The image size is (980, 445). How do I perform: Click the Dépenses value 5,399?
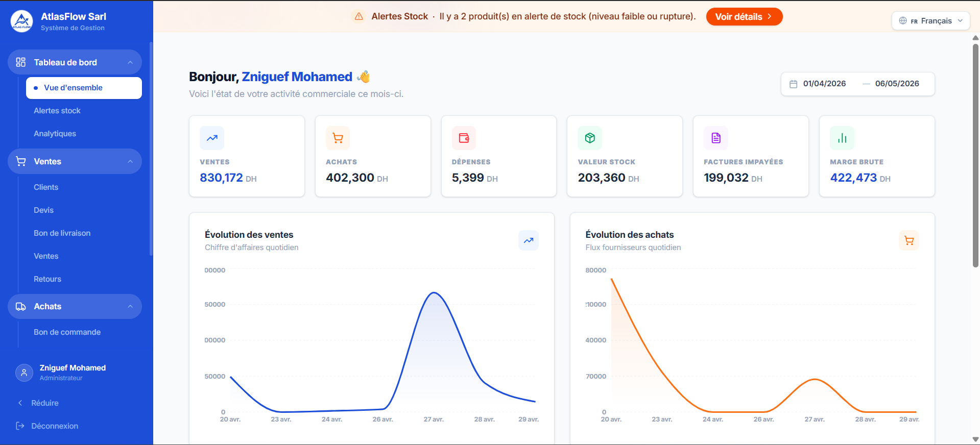click(x=468, y=178)
